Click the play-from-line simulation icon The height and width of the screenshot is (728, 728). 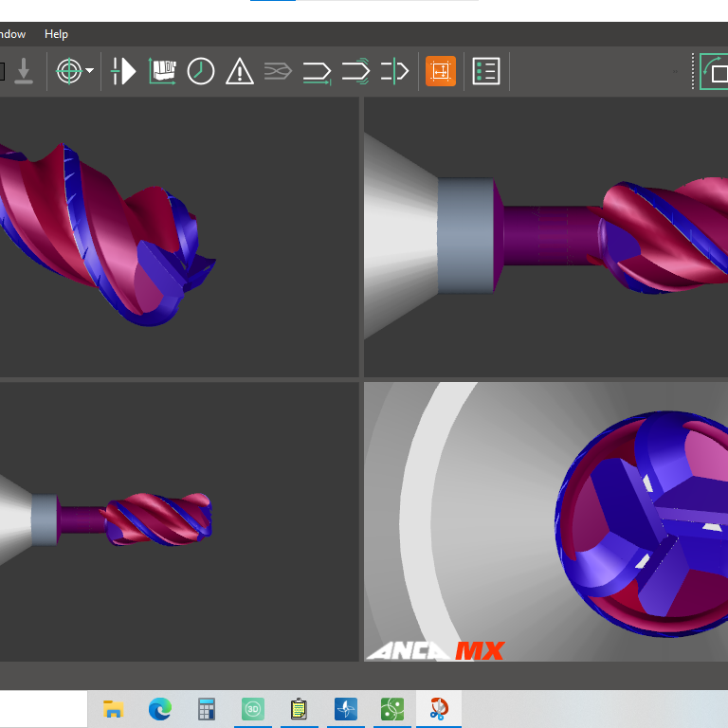tap(124, 71)
